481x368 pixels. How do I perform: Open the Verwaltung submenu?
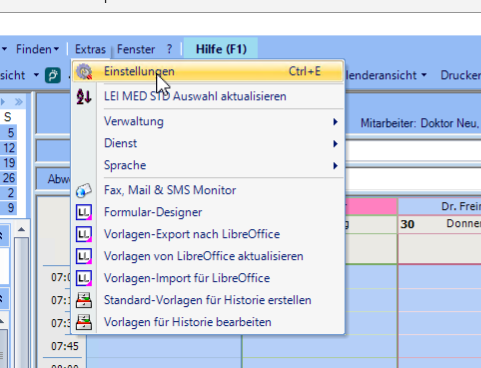[x=208, y=122]
